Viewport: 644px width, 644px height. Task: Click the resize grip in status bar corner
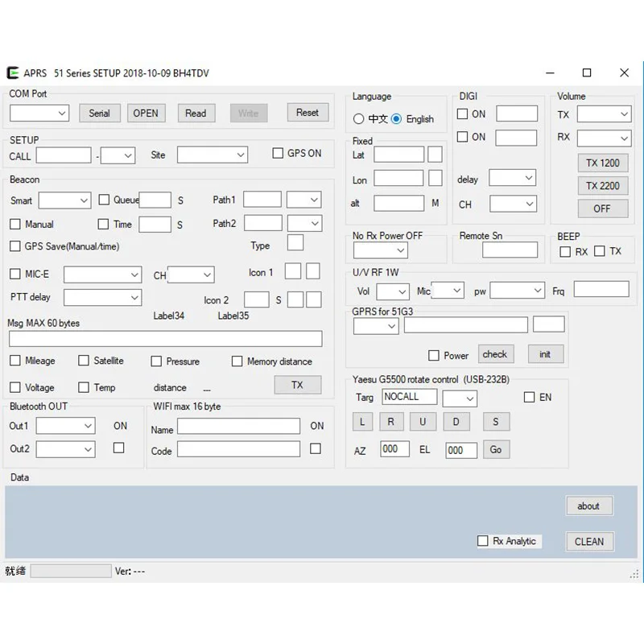pos(634,572)
